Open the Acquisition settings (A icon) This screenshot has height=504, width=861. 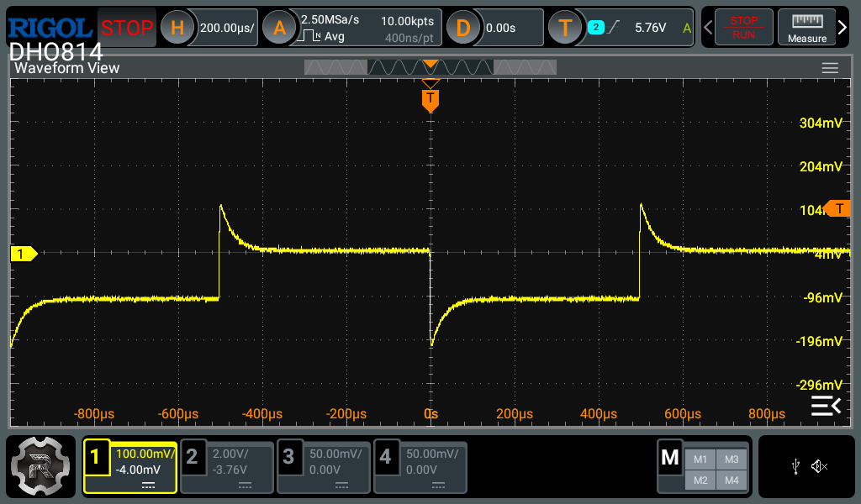point(279,28)
